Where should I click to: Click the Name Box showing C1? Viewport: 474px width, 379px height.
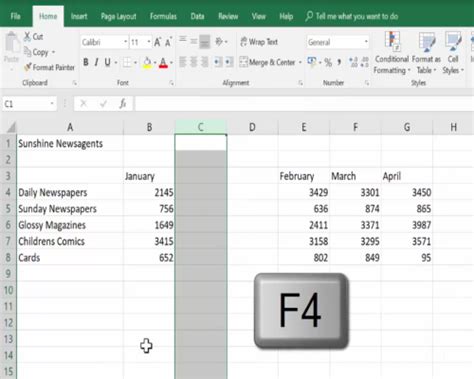[29, 104]
